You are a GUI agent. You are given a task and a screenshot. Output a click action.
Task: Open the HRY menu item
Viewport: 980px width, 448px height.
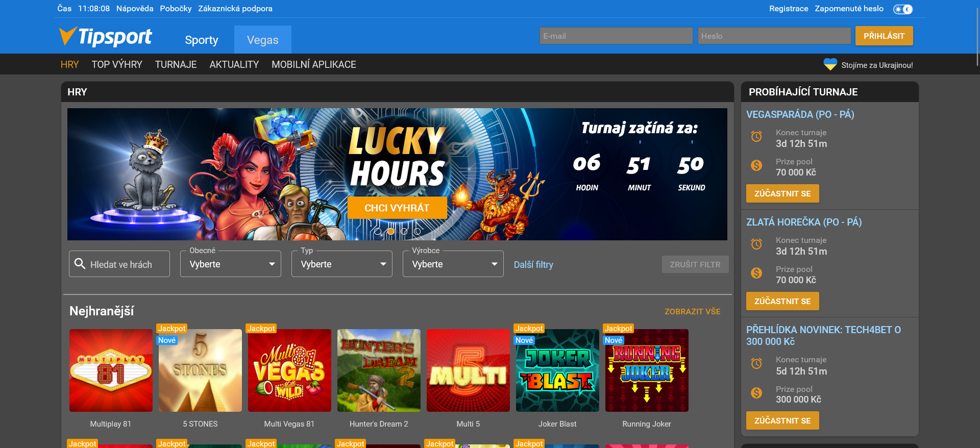coord(69,64)
